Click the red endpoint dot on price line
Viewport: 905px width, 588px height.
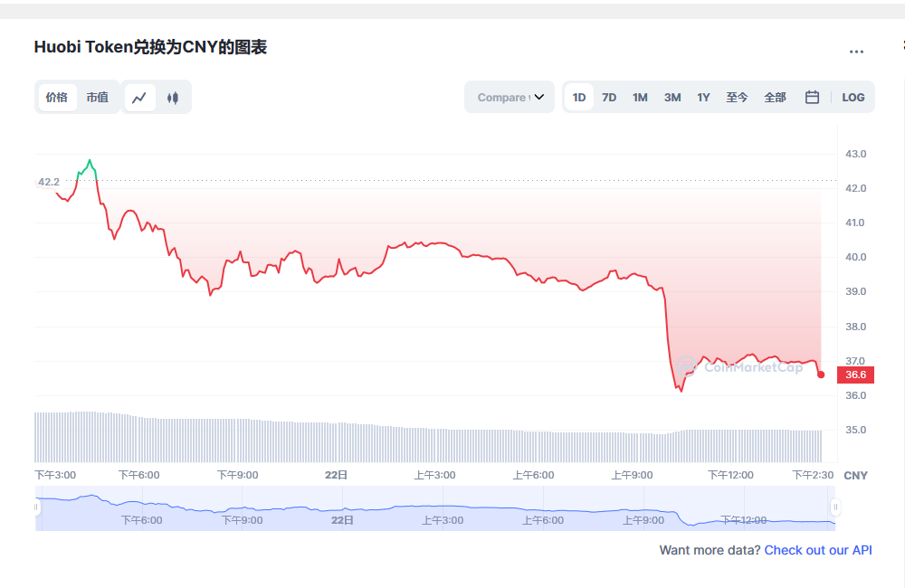pos(821,375)
